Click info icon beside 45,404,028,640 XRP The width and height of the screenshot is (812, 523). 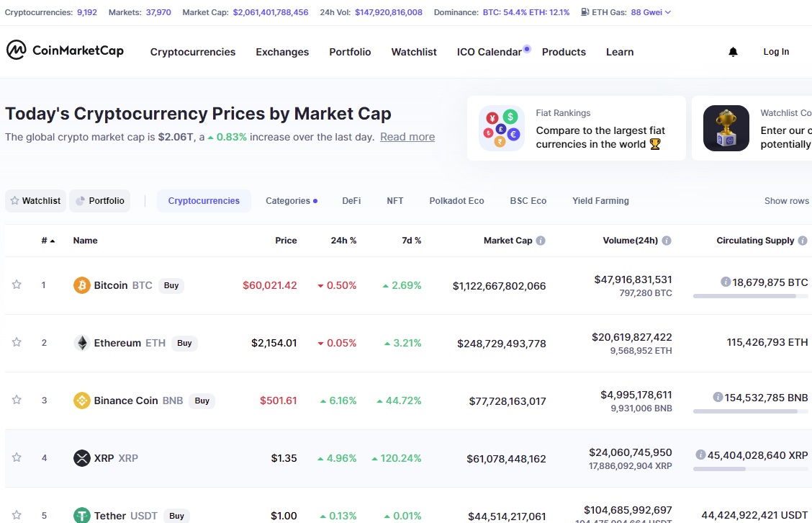(700, 455)
